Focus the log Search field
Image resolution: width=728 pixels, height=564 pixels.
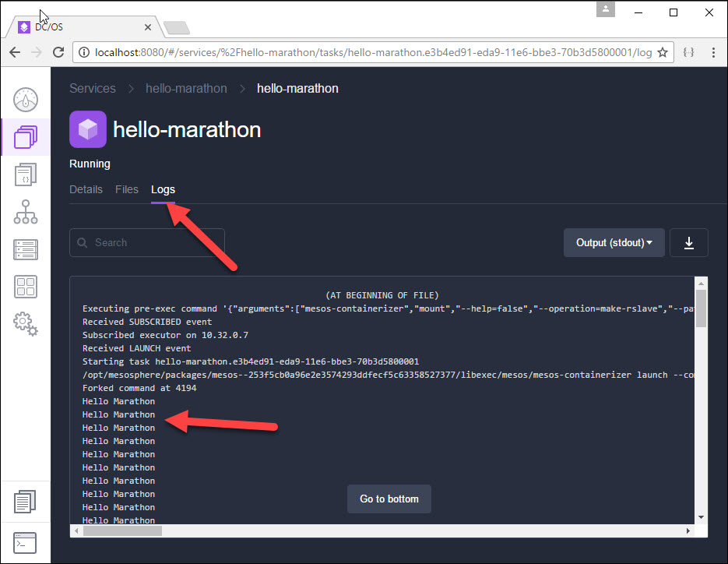(147, 242)
